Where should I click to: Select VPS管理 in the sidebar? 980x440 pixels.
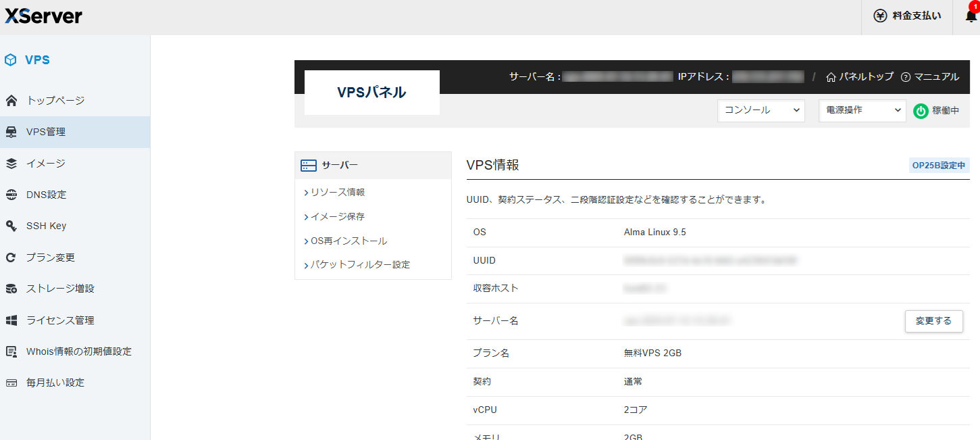point(46,132)
